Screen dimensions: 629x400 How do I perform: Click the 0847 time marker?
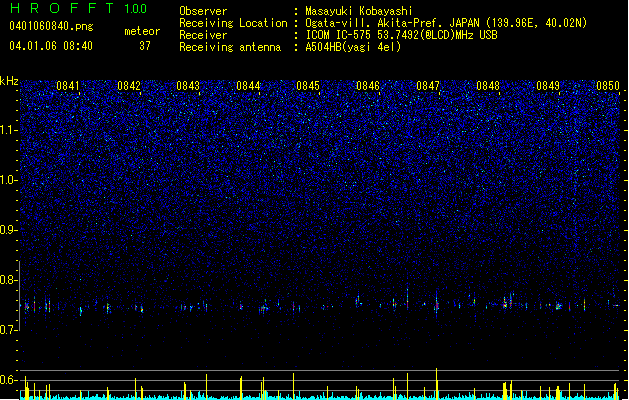tap(428, 86)
